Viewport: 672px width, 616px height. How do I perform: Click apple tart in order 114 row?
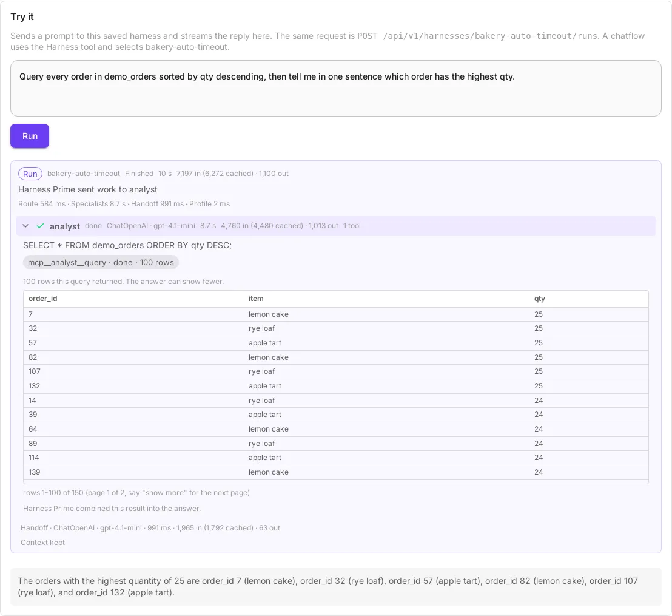point(265,458)
